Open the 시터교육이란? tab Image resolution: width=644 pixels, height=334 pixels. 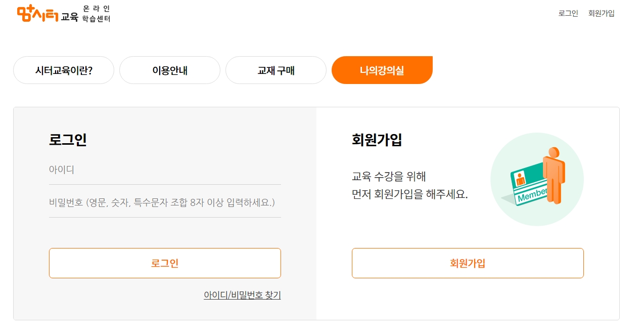64,70
